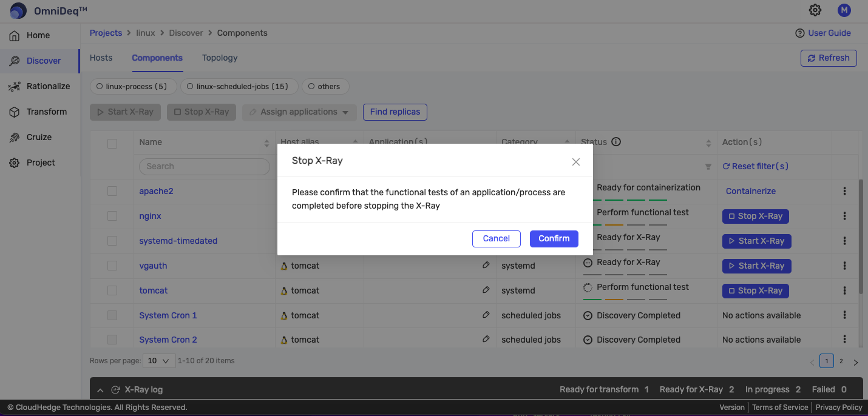Close the Stop X-Ray dialog
The image size is (868, 416).
click(576, 162)
